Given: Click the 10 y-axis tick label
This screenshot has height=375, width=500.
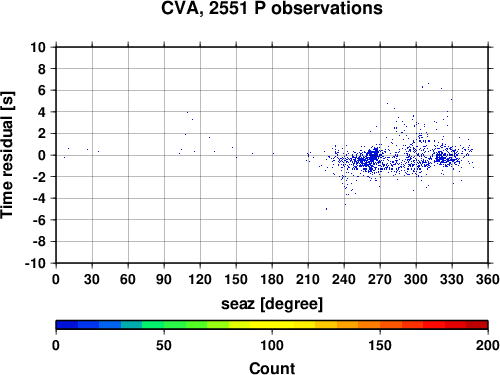Looking at the screenshot, I should click(38, 47).
